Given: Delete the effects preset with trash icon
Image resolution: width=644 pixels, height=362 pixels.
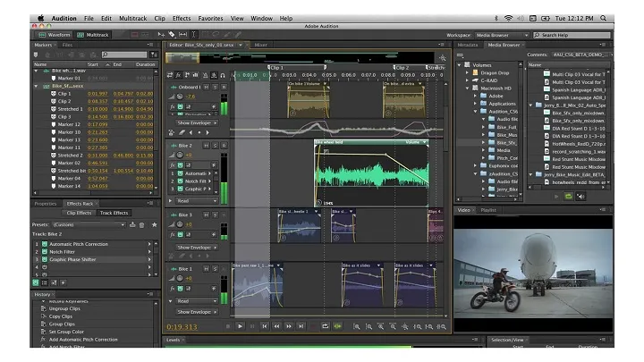Looking at the screenshot, I should (x=140, y=224).
